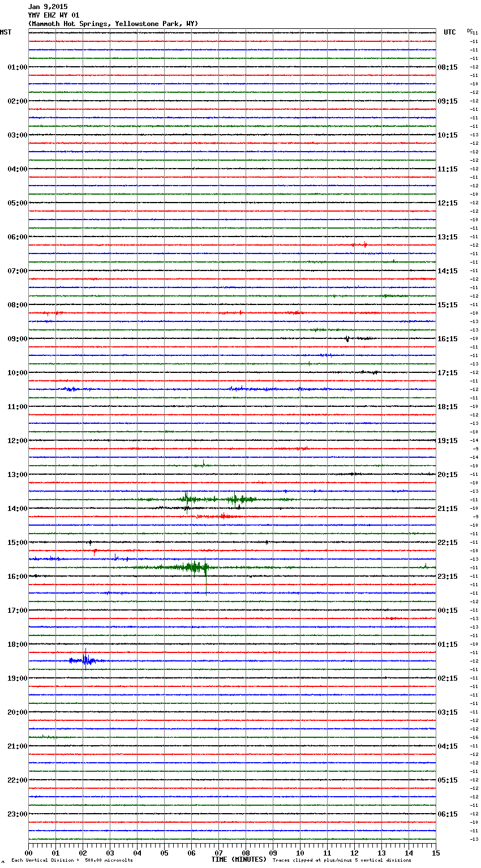Click the 00:15 UTC time label
The width and height of the screenshot is (481, 868).
click(x=448, y=611)
